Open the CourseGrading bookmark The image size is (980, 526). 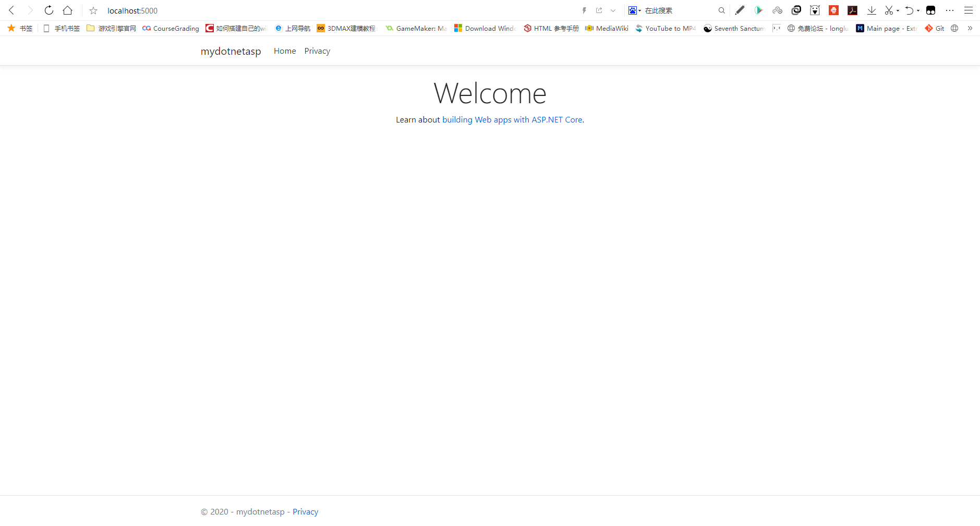tap(171, 28)
